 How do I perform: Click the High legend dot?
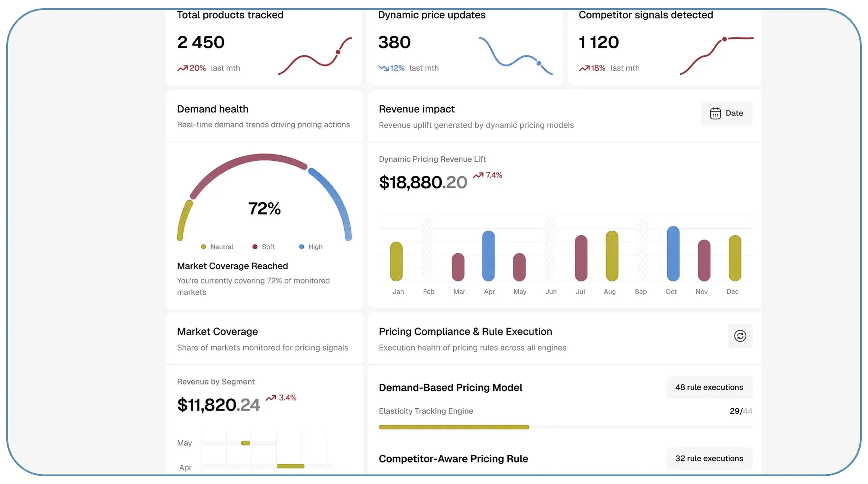[301, 247]
